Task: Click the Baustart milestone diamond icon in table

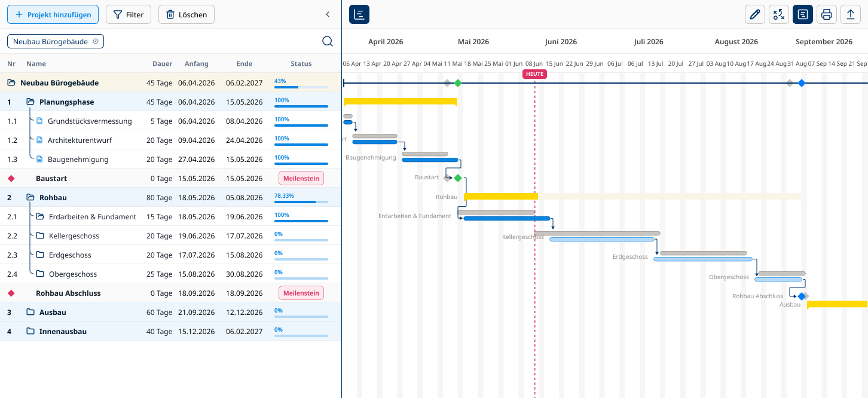Action: (x=11, y=178)
